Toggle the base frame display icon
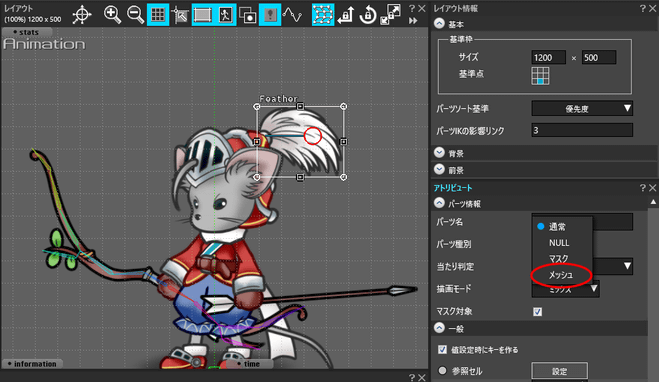The height and width of the screenshot is (382, 659). (203, 15)
